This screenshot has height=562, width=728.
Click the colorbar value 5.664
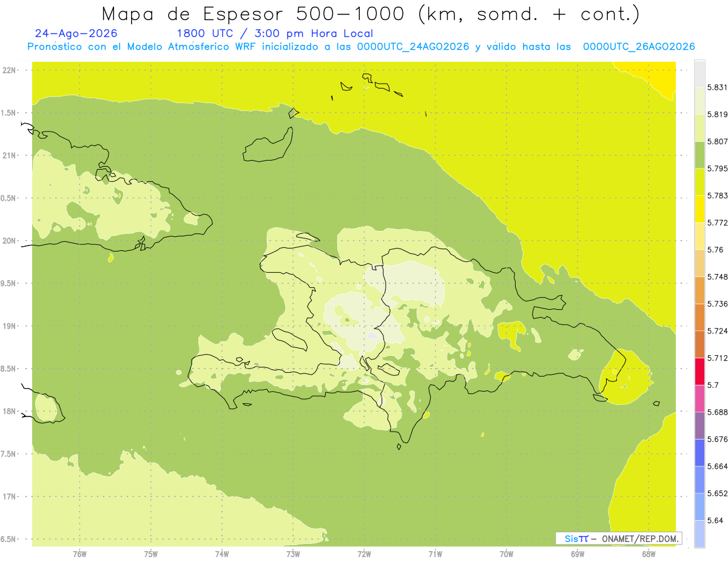[717, 466]
